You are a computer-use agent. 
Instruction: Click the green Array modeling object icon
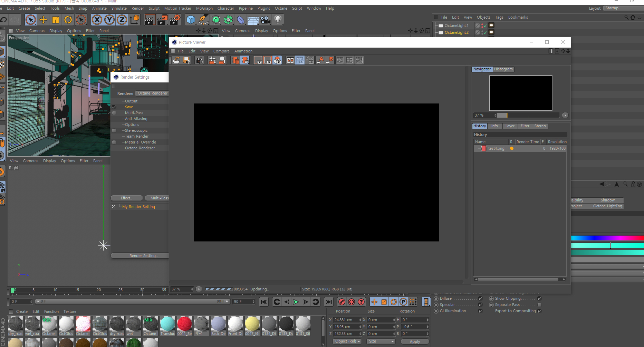click(228, 20)
